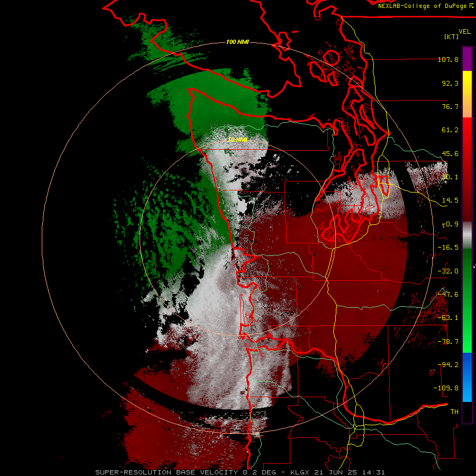Click the blue segment of the velocity color bar
The width and height of the screenshot is (476, 476).
(x=467, y=377)
